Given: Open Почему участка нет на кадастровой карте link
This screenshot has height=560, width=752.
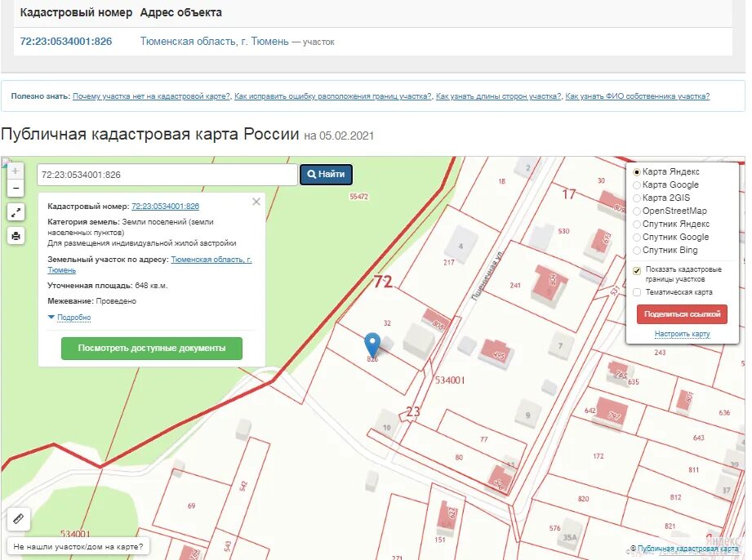Looking at the screenshot, I should pos(152,96).
